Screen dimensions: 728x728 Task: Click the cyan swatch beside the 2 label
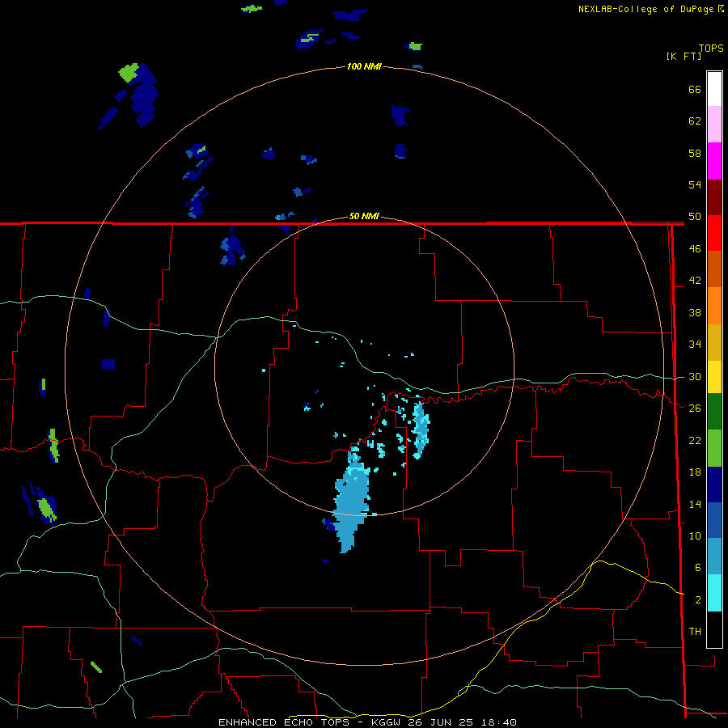pyautogui.click(x=714, y=593)
